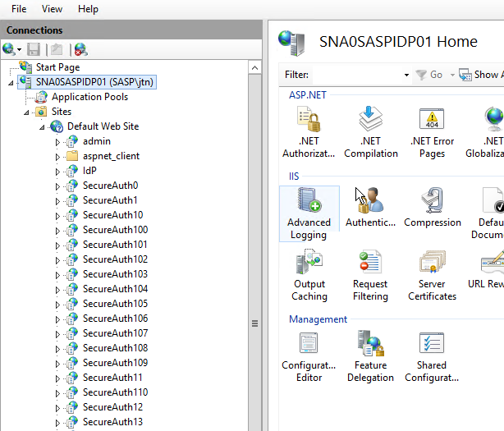The width and height of the screenshot is (504, 431).
Task: Select SecureAuth10 in the tree
Action: [x=112, y=215]
